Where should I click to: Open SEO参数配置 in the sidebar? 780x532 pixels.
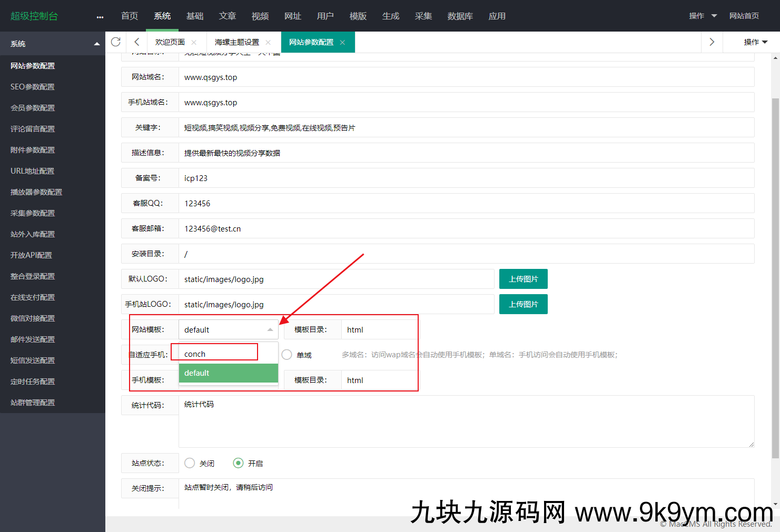(x=33, y=87)
